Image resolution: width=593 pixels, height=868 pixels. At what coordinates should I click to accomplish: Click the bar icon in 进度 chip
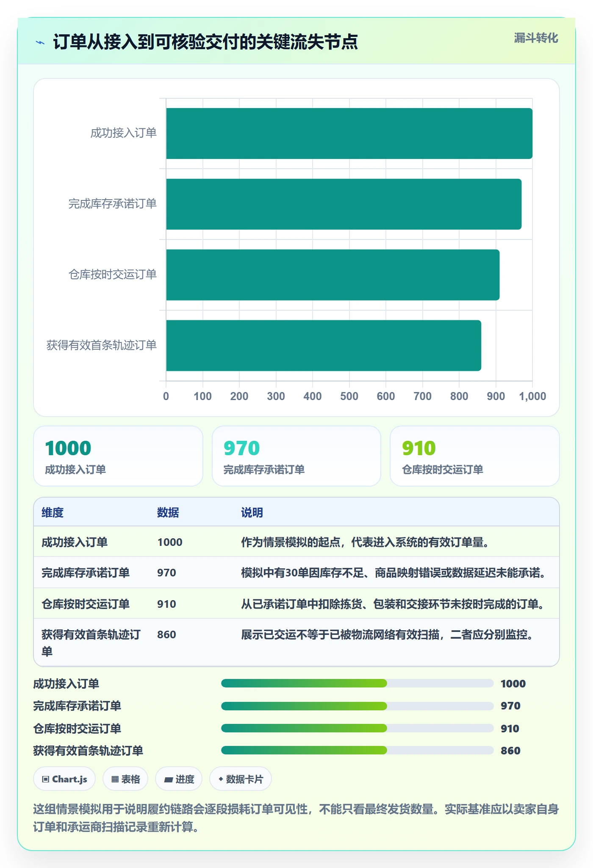click(168, 779)
